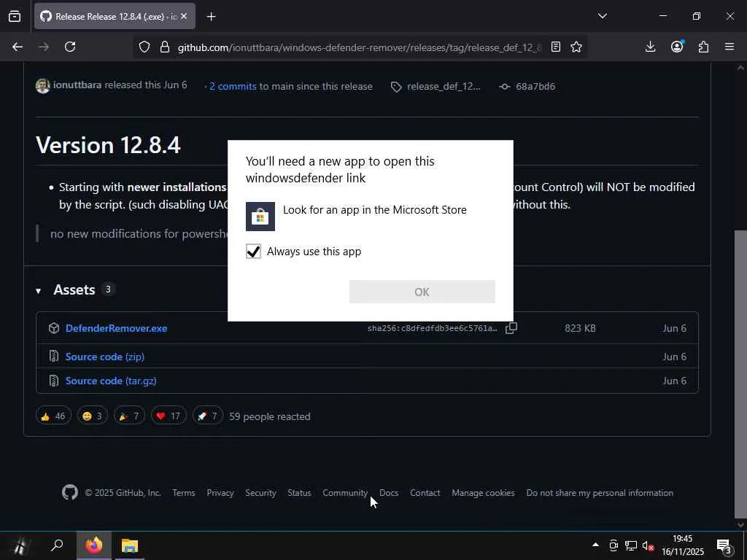Click the page vertical scrollbar thumb
The image size is (747, 560).
click(x=740, y=374)
